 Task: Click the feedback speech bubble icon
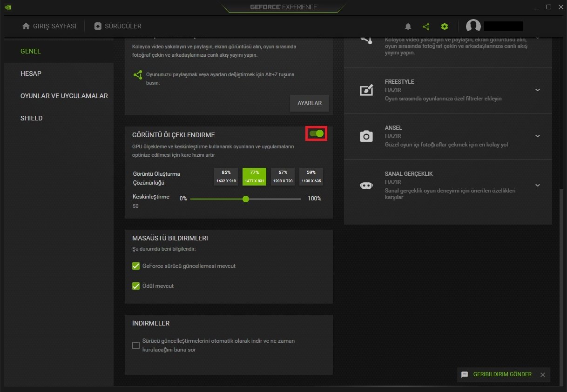465,374
